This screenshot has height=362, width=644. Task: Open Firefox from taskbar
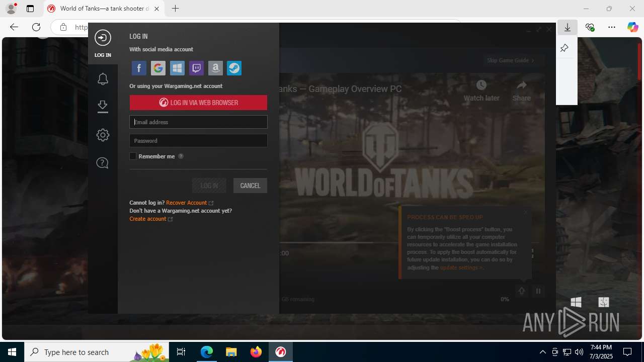point(256,352)
